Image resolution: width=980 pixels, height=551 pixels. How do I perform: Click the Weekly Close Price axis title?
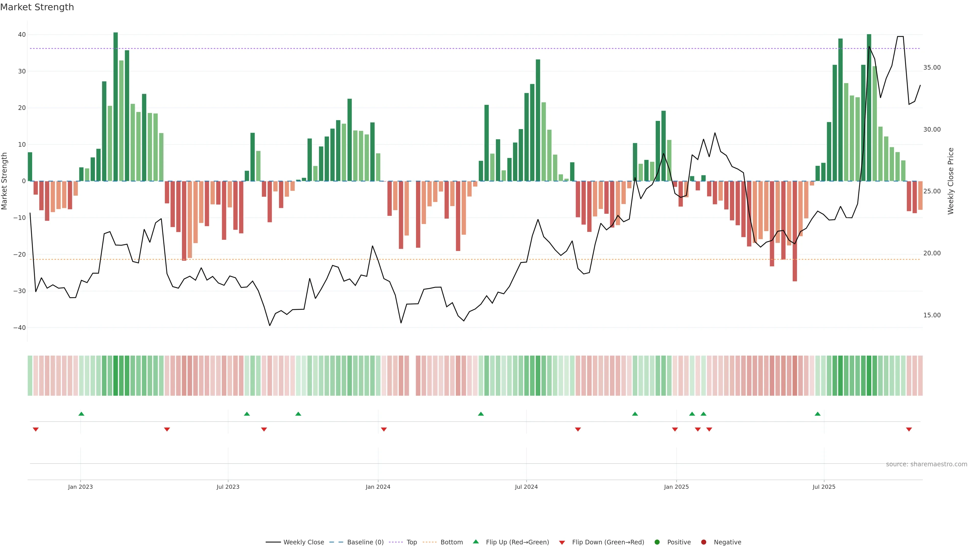pos(951,181)
